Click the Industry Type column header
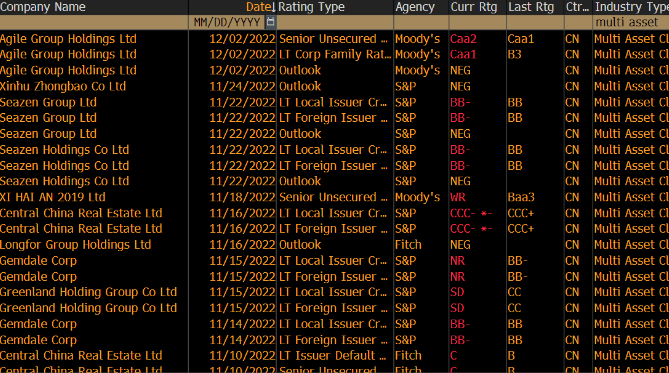 pos(631,7)
